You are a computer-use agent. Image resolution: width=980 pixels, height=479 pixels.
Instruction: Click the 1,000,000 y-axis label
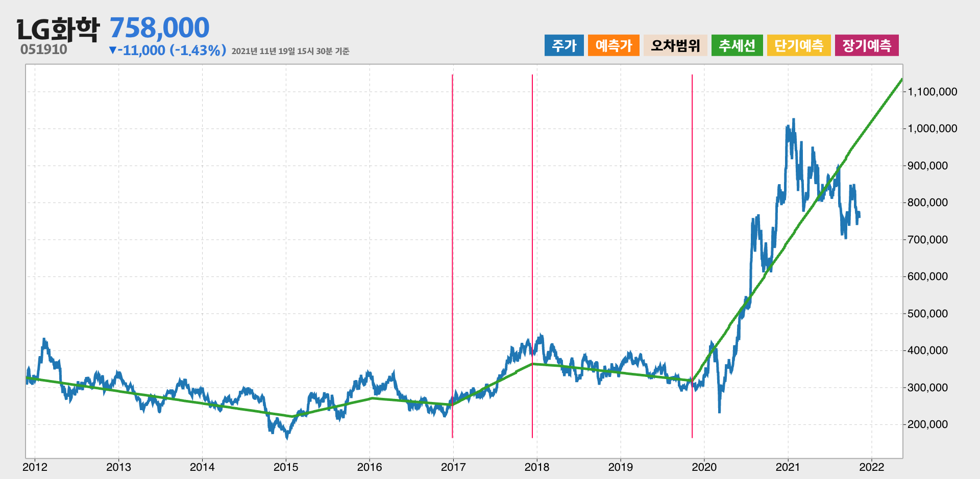(933, 129)
